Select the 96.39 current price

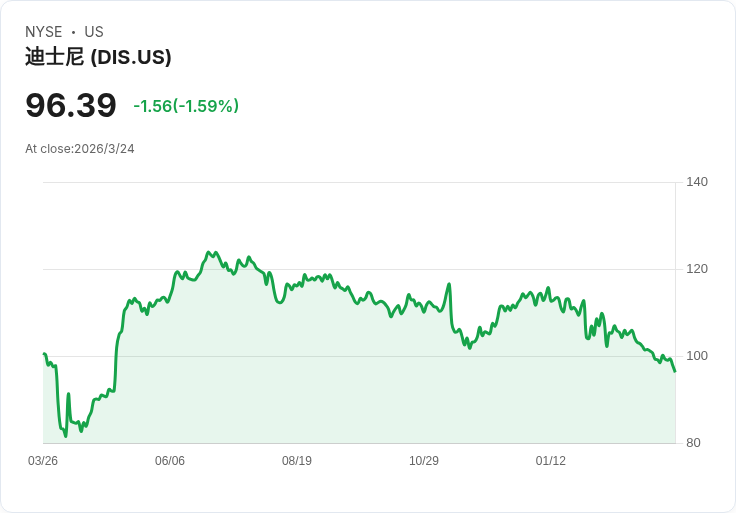[71, 106]
